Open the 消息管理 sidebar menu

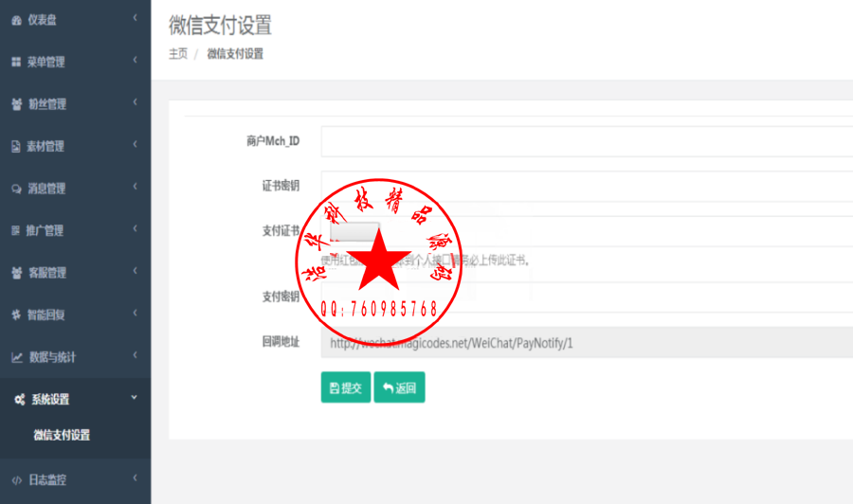click(75, 189)
